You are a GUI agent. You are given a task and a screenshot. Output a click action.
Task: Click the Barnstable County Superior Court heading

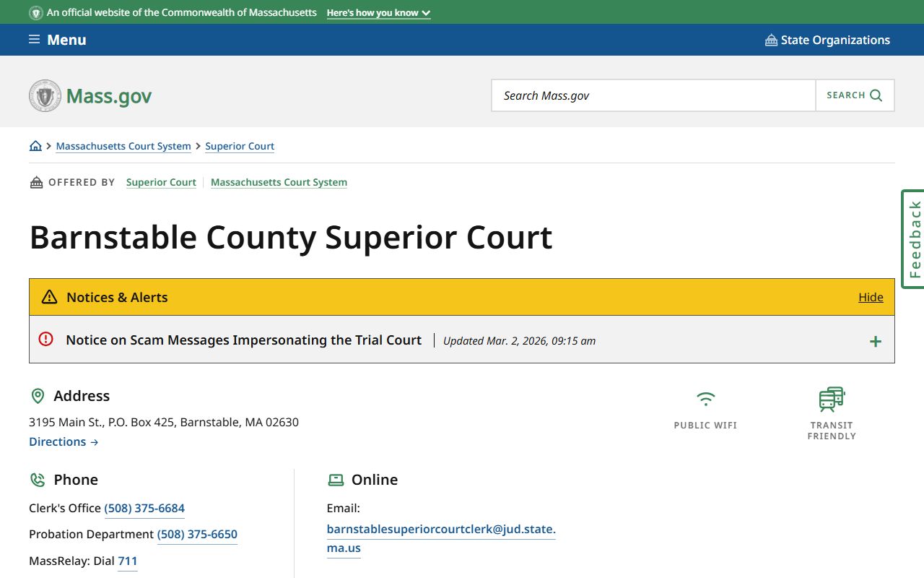[x=291, y=237]
